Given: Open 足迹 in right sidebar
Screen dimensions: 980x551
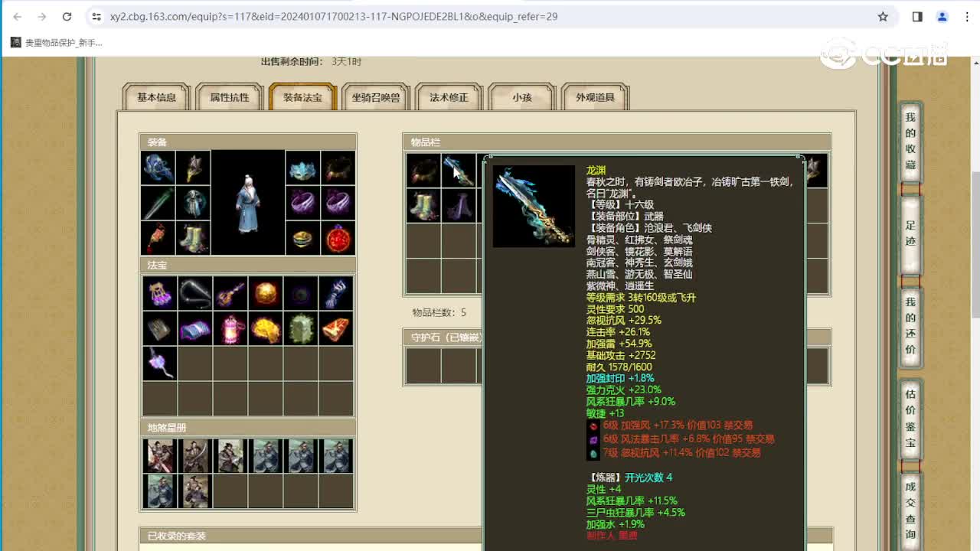Looking at the screenshot, I should (910, 234).
